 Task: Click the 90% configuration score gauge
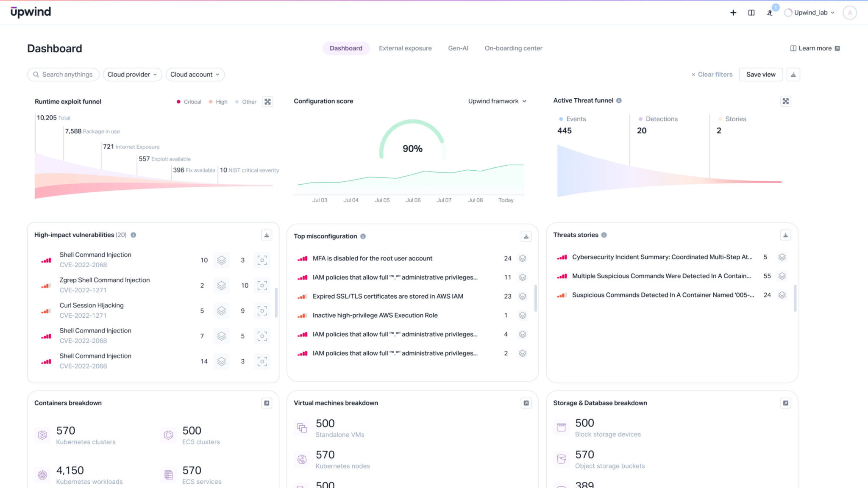pyautogui.click(x=413, y=149)
